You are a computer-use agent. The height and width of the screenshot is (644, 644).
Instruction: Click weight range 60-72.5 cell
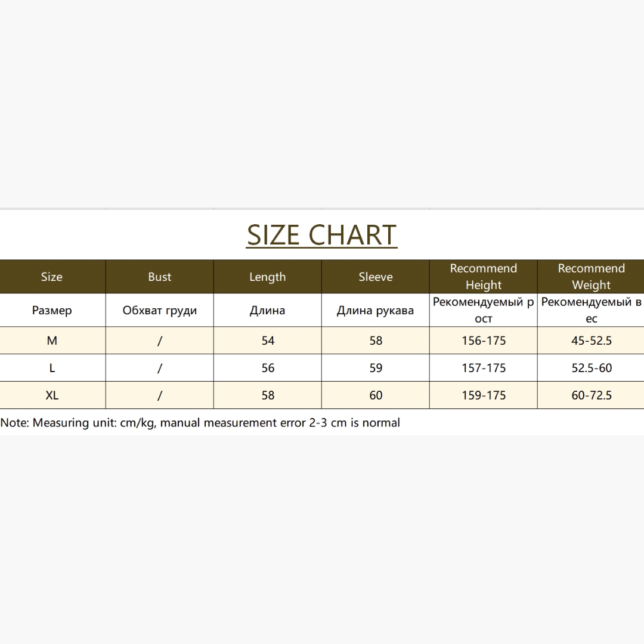[x=591, y=395]
